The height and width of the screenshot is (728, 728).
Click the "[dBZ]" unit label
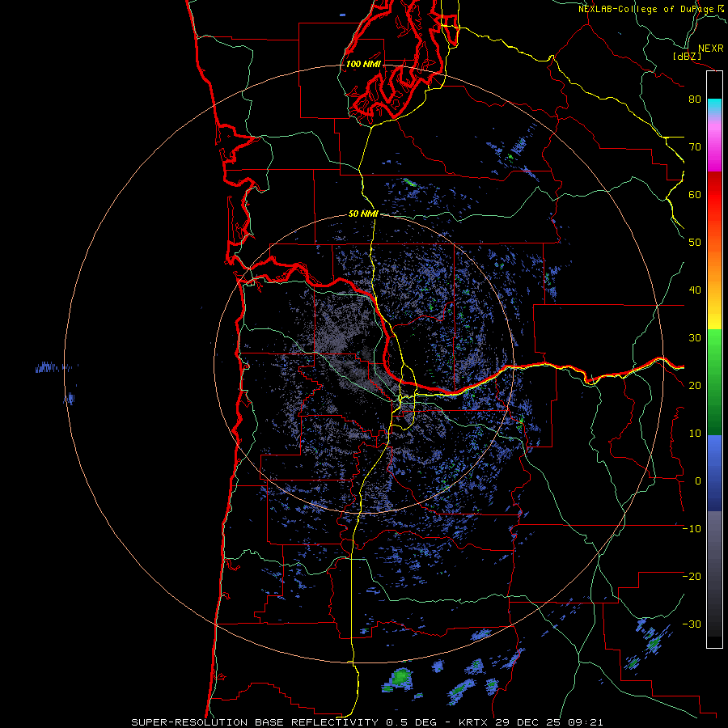click(687, 56)
